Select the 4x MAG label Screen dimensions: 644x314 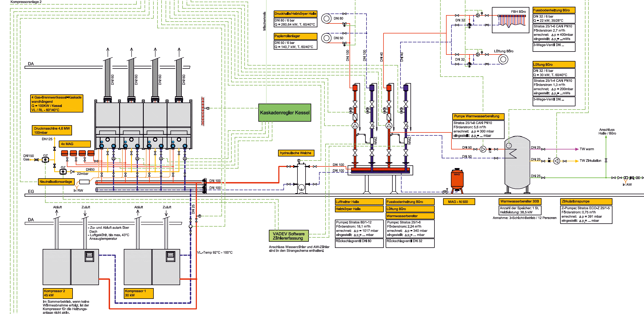point(75,144)
